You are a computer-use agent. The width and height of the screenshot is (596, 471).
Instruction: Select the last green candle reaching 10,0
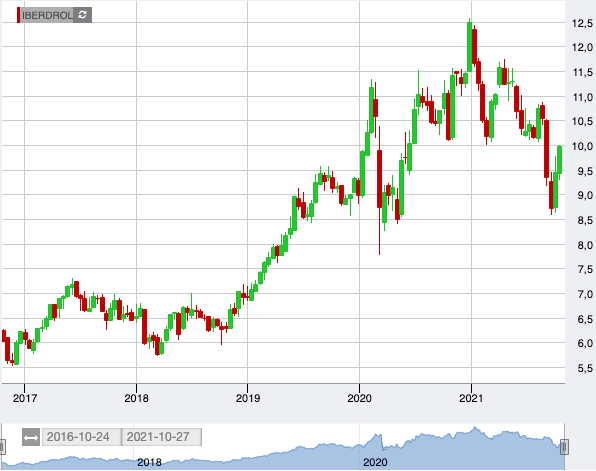point(560,160)
